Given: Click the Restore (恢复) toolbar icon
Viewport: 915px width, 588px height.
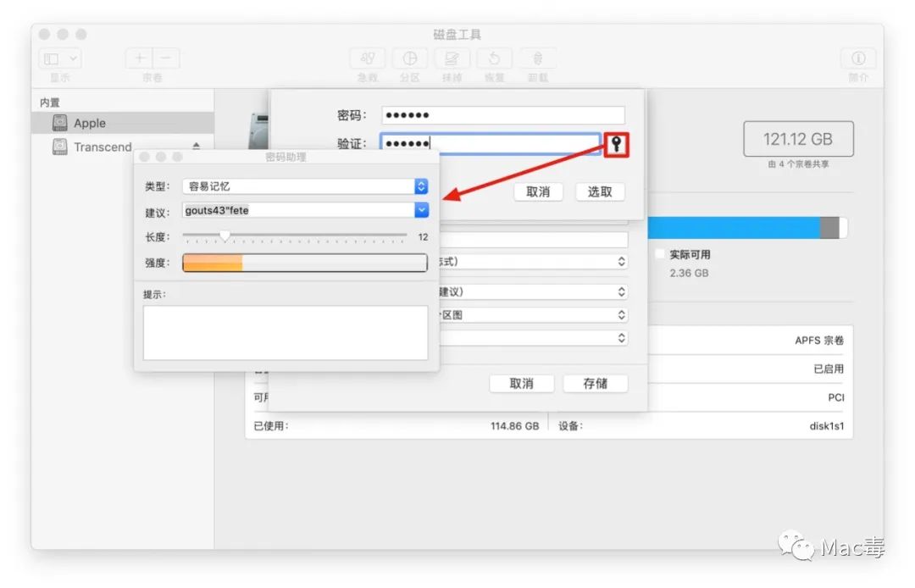Looking at the screenshot, I should pos(495,59).
